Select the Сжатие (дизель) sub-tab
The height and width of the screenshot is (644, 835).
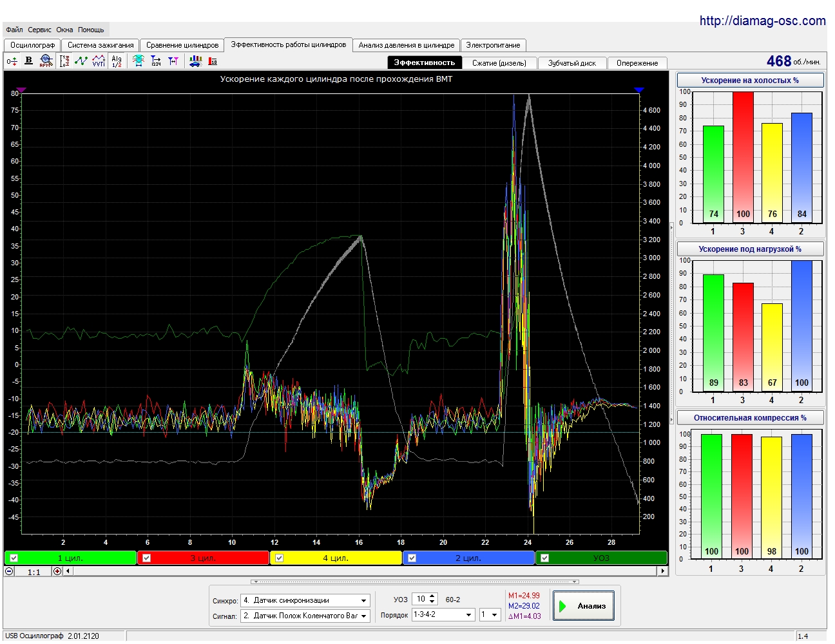pos(499,63)
